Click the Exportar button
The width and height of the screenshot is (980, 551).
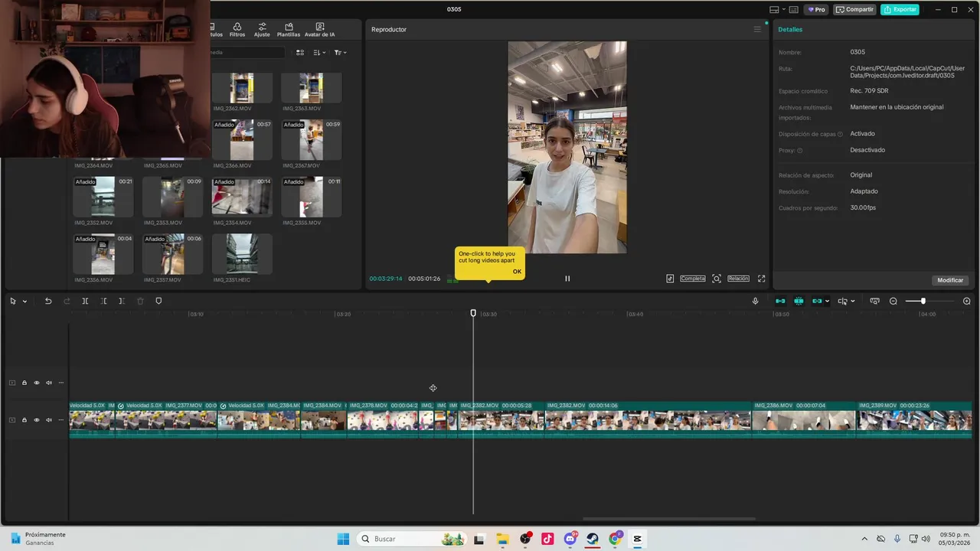900,9
